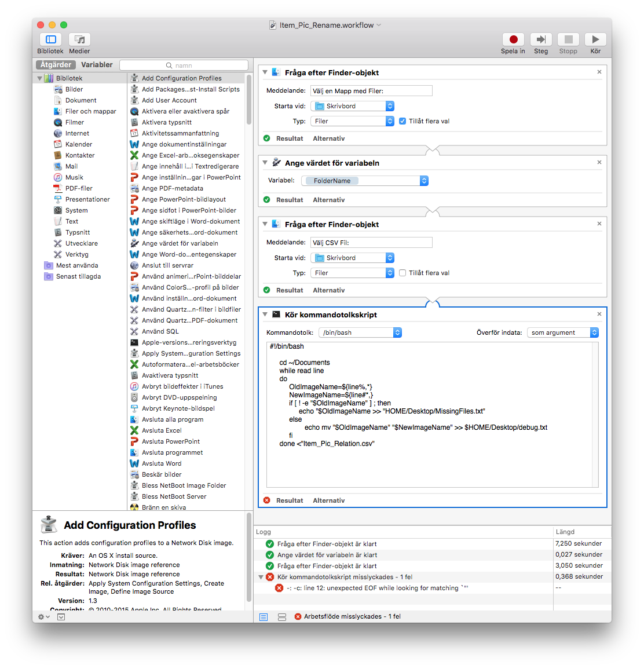Open the Medier browser button
This screenshot has width=644, height=669.
pos(79,40)
